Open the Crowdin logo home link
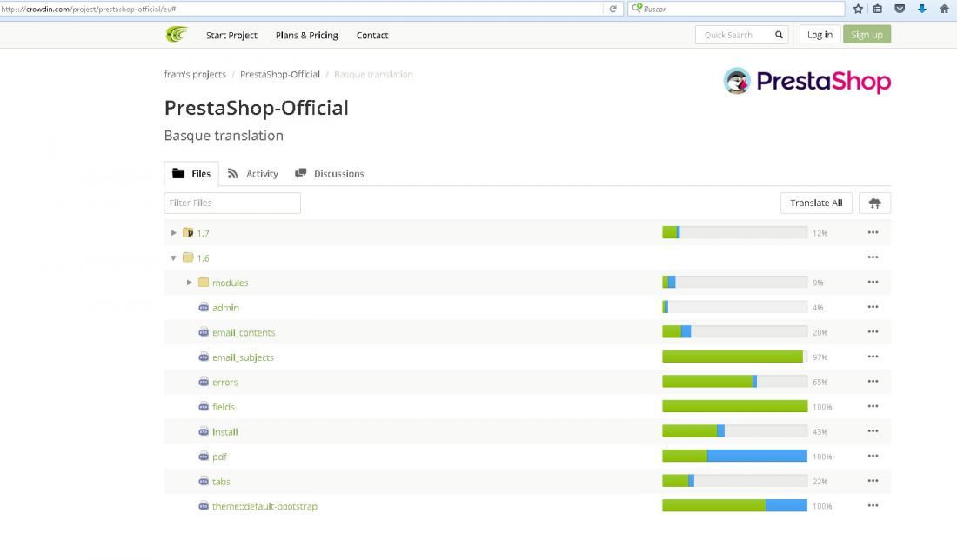This screenshot has width=957, height=560. [177, 34]
